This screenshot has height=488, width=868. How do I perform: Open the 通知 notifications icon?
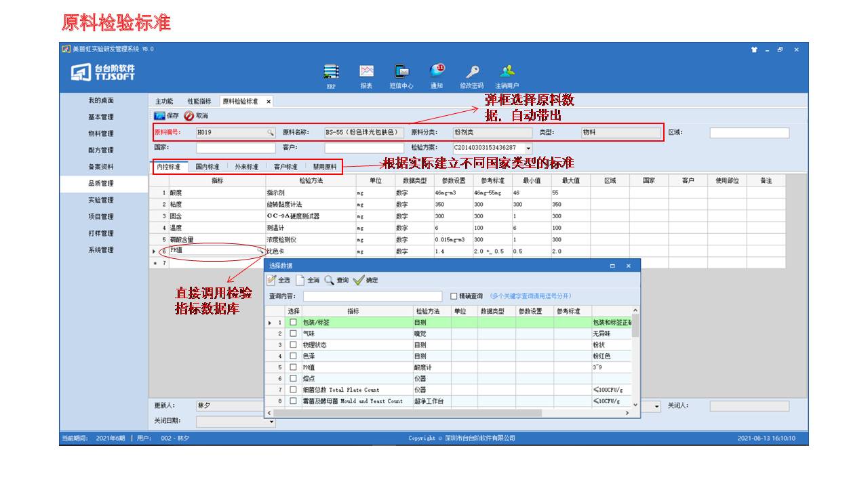(x=437, y=70)
